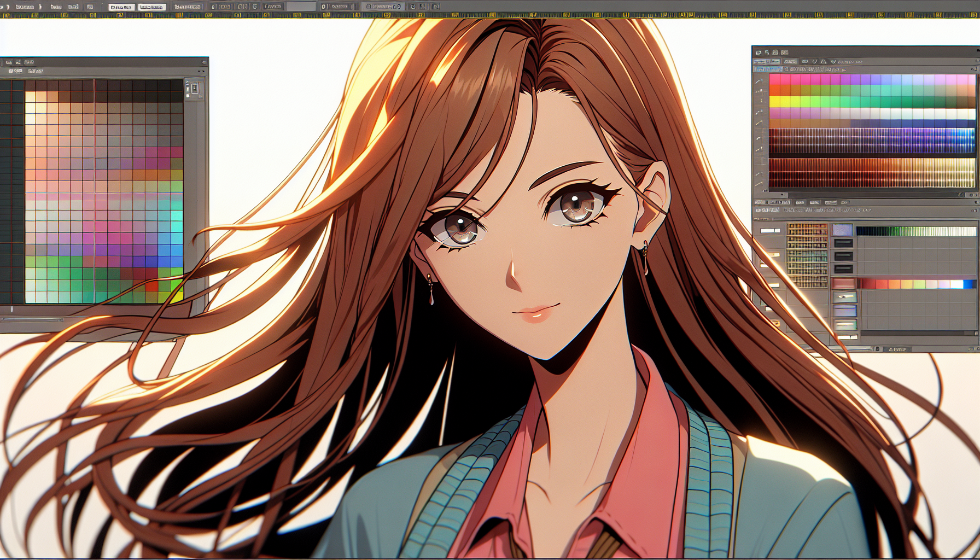This screenshot has height=560, width=980.
Task: Click the first white button in the top toolbar
Action: (121, 7)
